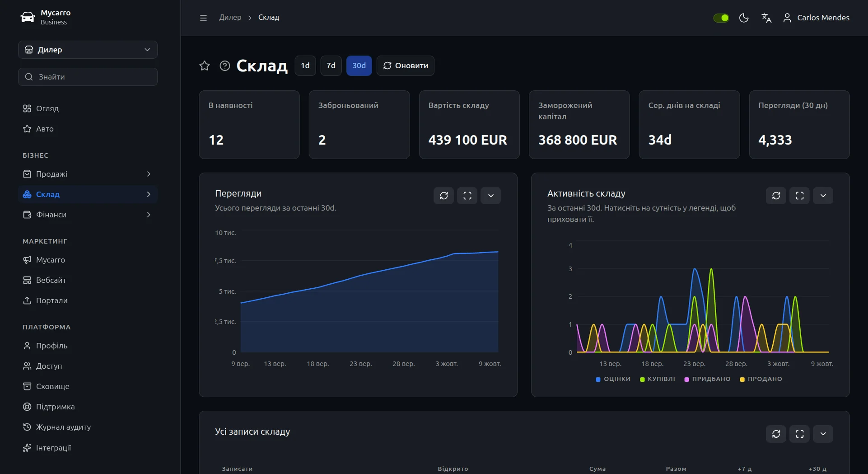Click the Оновити button
The height and width of the screenshot is (474, 868).
(x=406, y=66)
